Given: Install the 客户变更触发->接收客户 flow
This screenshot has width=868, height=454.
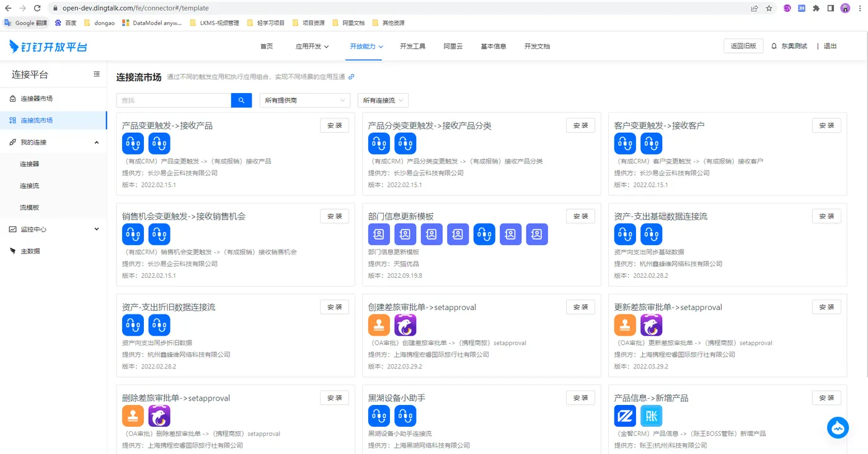Looking at the screenshot, I should (827, 125).
